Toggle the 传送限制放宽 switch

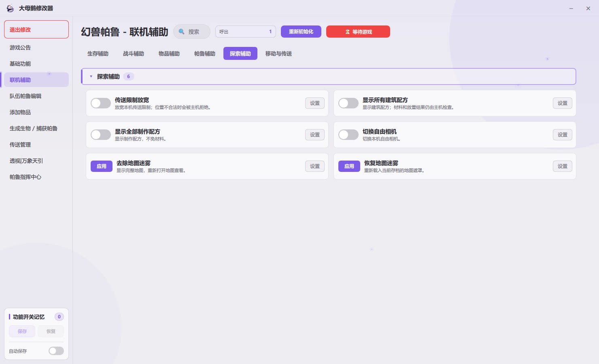tap(101, 103)
